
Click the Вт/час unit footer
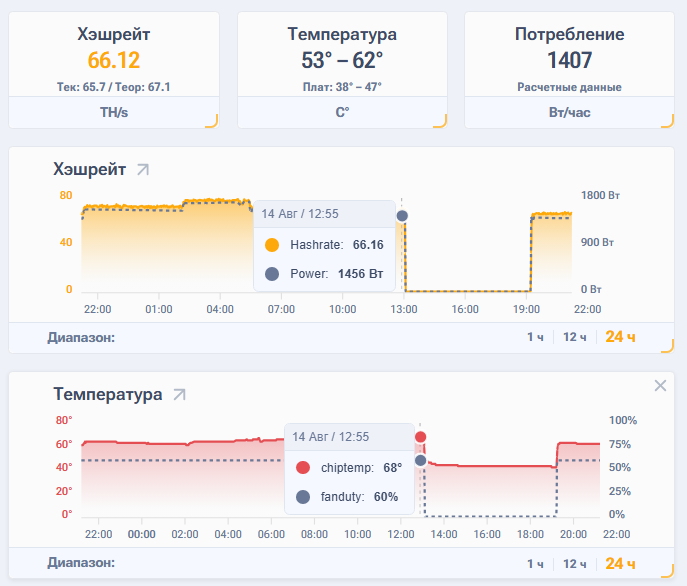coord(570,112)
